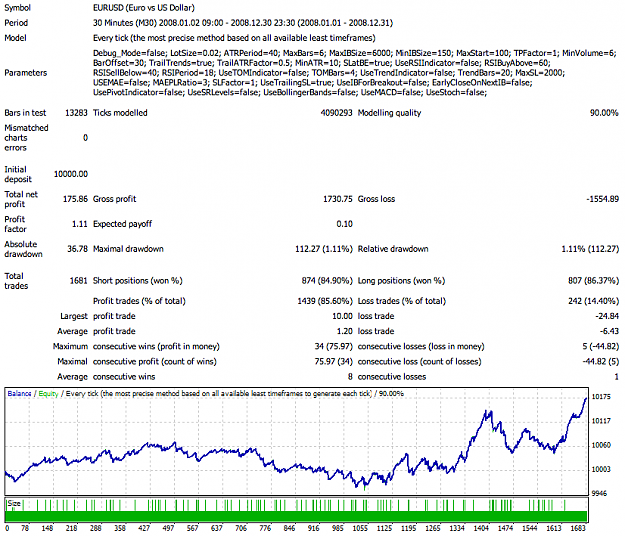
Task: Click Profit trades value 1439 (85.60%)
Action: coord(325,301)
